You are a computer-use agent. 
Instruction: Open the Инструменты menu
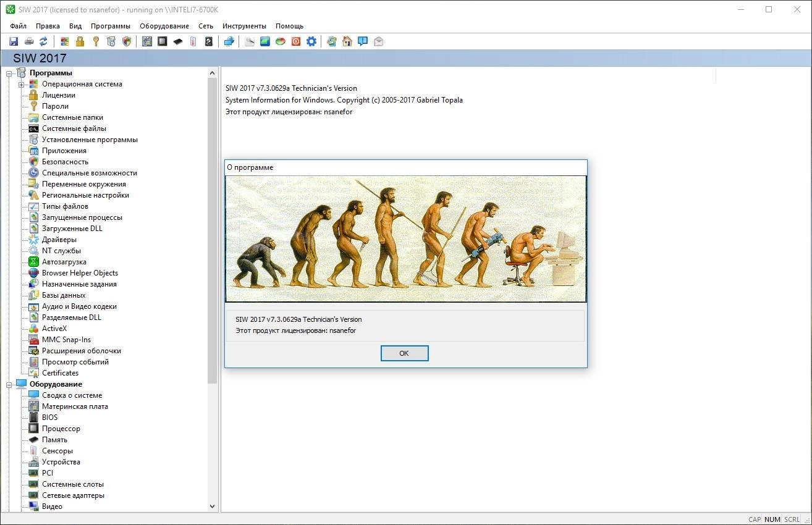pos(244,26)
